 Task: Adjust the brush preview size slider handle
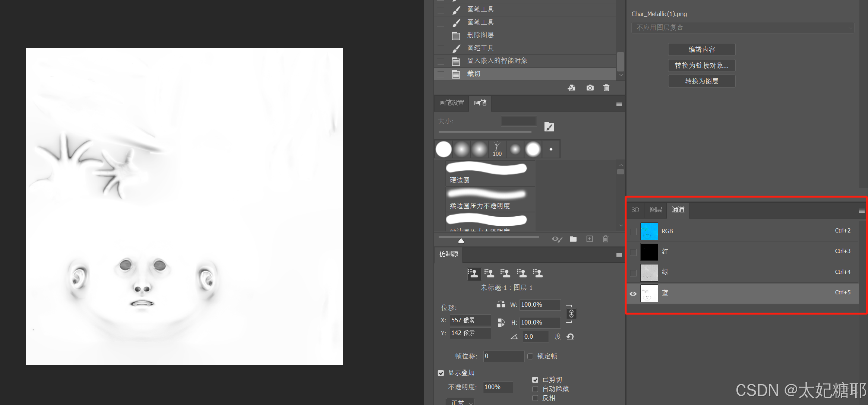[x=461, y=241]
